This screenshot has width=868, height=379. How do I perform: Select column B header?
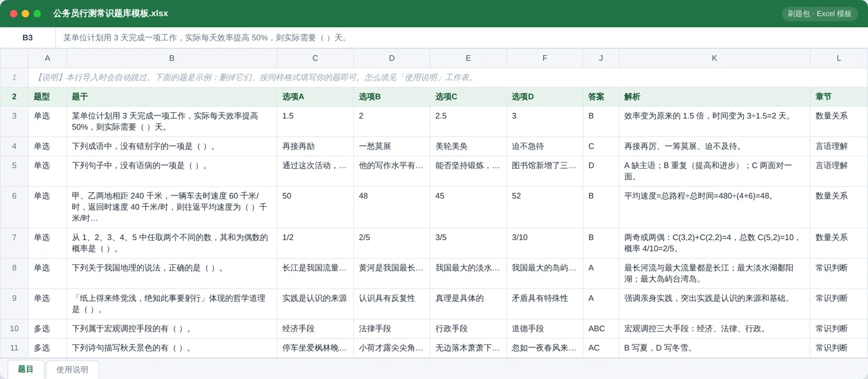(x=172, y=58)
